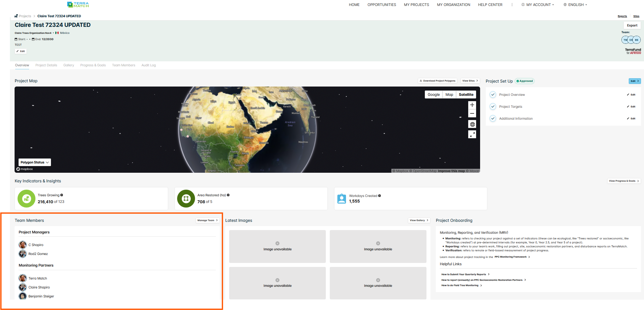Click the View Sites button
This screenshot has width=644, height=310.
click(470, 81)
